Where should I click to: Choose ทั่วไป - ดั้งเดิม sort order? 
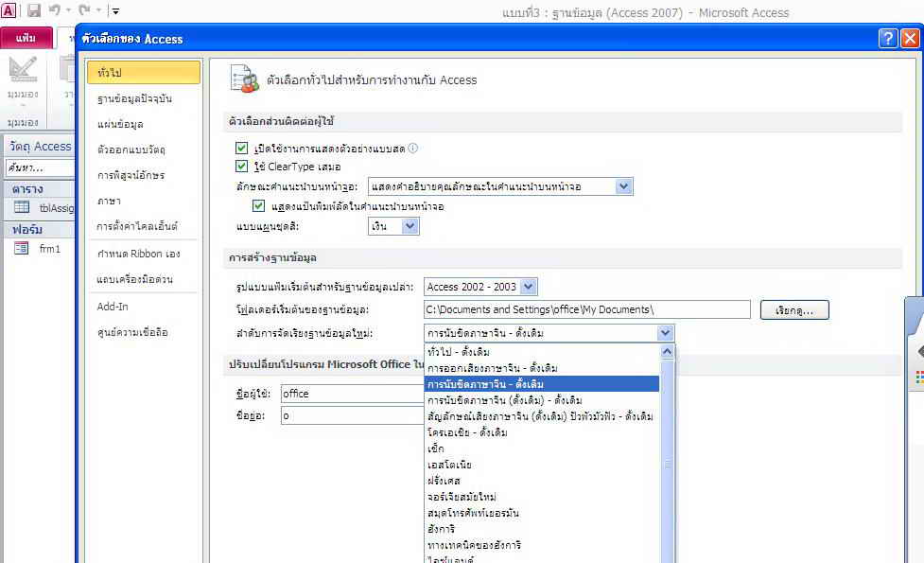pyautogui.click(x=542, y=352)
